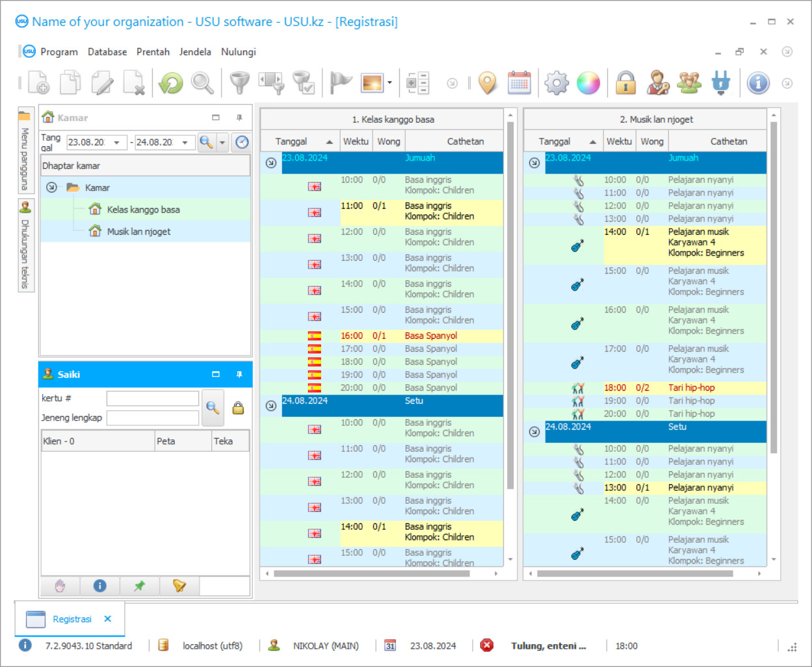Pin the Kamar panel
Viewport: 812px width, 667px height.
click(239, 118)
